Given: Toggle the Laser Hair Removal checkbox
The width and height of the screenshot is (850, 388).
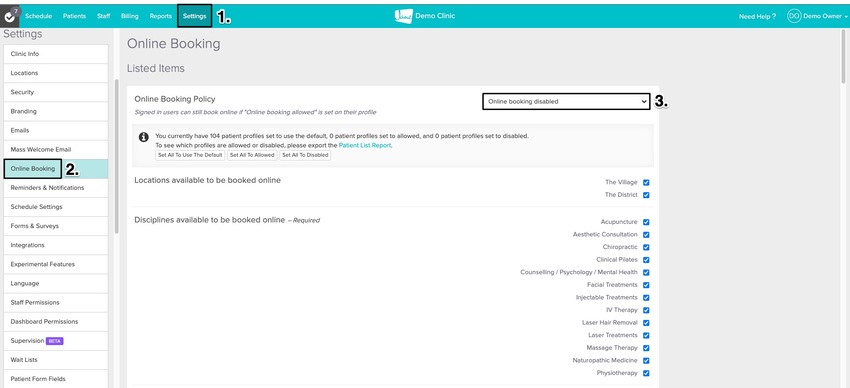Looking at the screenshot, I should (x=646, y=322).
